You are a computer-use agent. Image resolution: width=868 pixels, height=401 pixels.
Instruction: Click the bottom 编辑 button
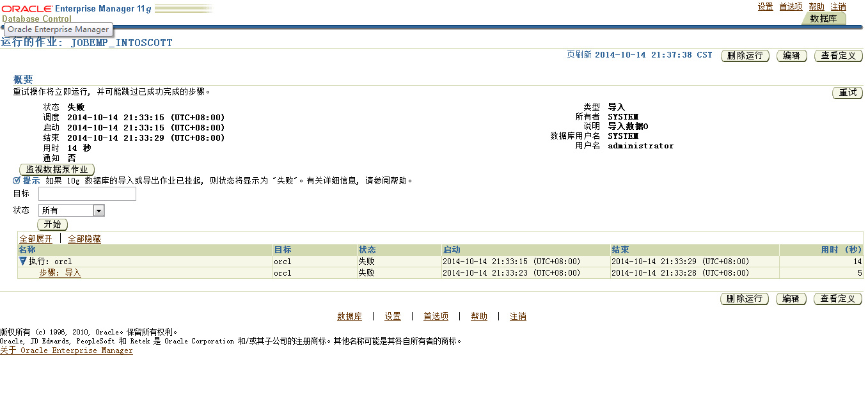click(791, 299)
